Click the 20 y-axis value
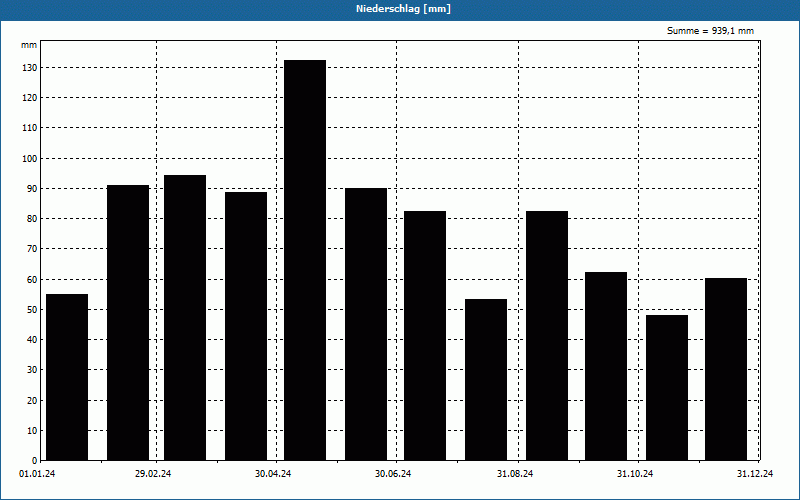Viewport: 800px width, 500px height. pyautogui.click(x=32, y=401)
